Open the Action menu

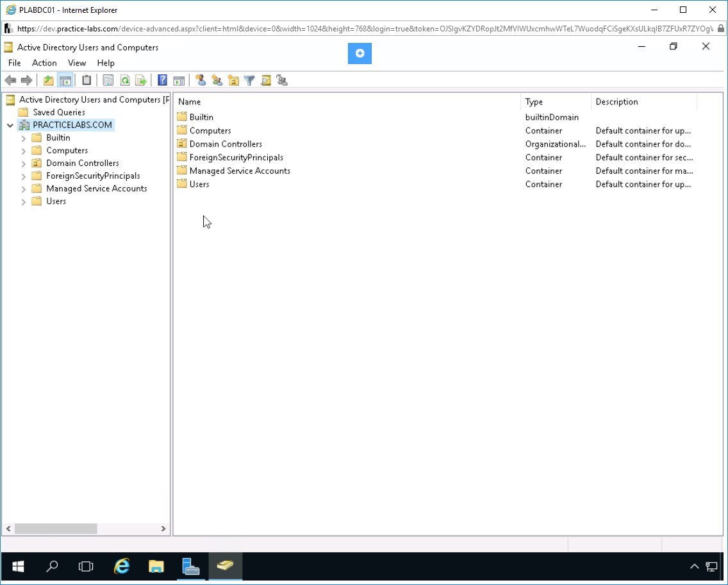(44, 63)
